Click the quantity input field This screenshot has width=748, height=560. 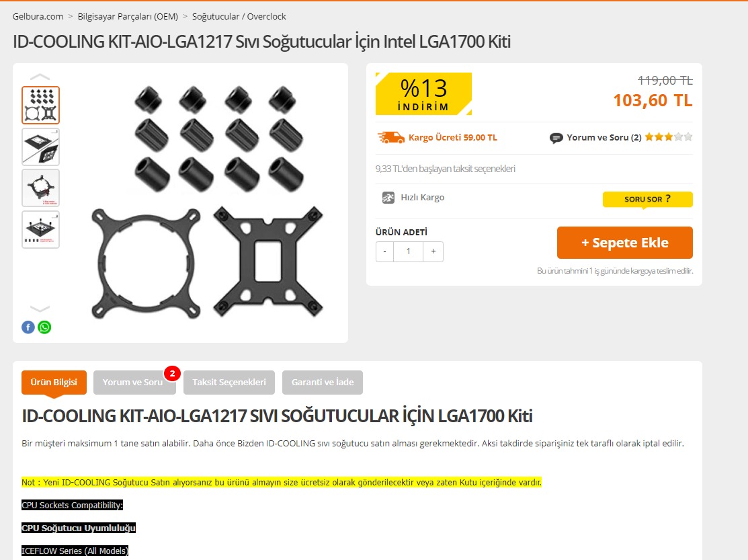pos(409,251)
